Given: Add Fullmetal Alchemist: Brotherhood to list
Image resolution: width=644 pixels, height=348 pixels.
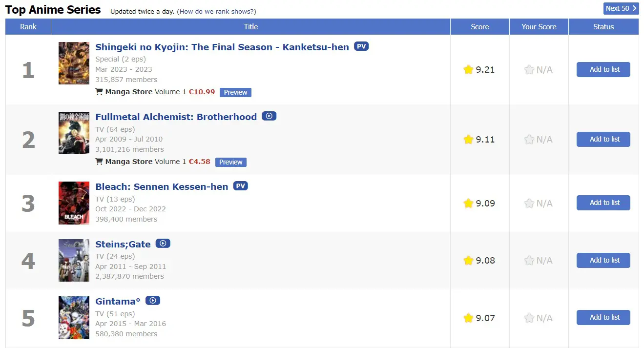Looking at the screenshot, I should coord(603,139).
